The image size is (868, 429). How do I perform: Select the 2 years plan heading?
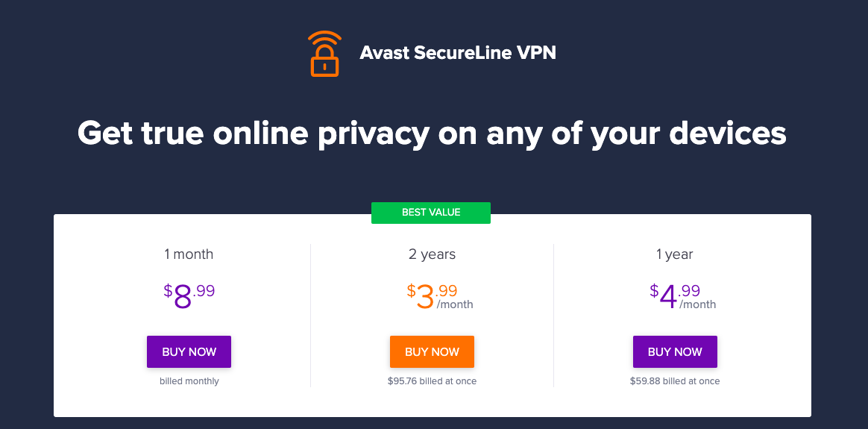click(x=432, y=254)
